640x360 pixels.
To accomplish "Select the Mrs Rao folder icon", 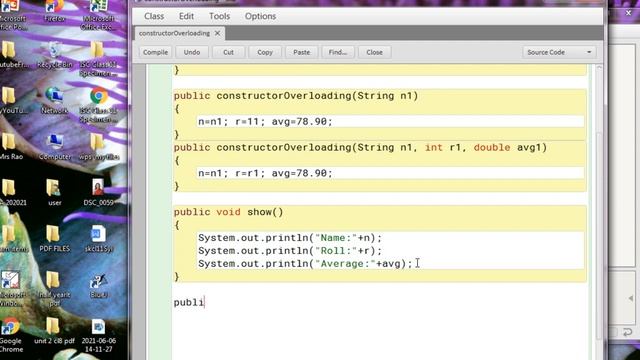I will pos(11,147).
